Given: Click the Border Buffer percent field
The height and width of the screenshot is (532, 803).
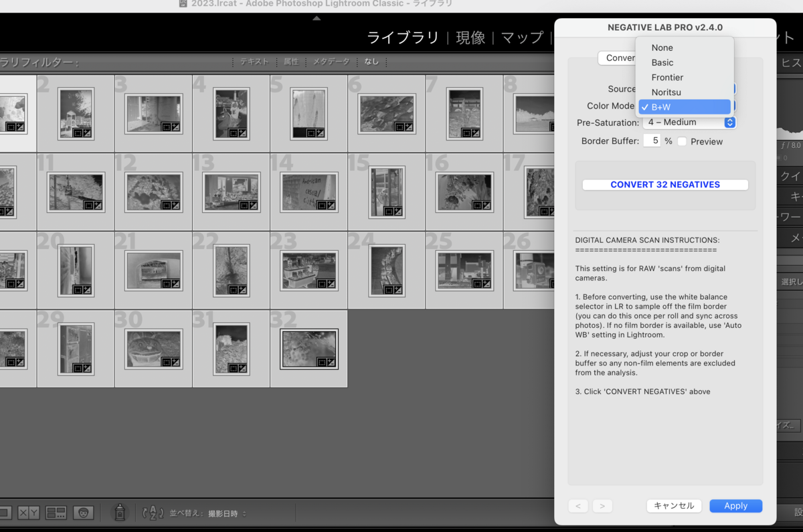Looking at the screenshot, I should 652,141.
